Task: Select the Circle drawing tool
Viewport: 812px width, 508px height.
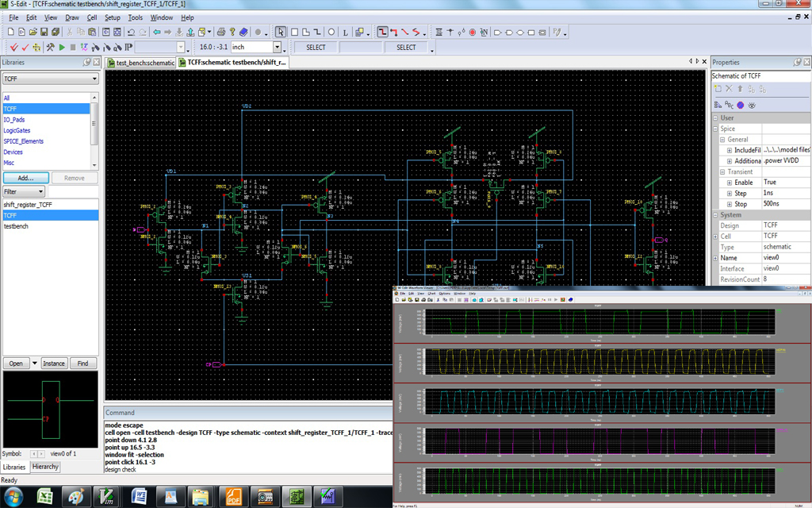Action: pyautogui.click(x=331, y=32)
